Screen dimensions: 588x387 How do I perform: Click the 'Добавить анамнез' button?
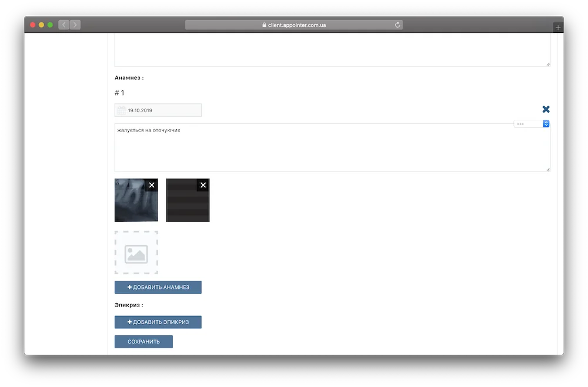[158, 287]
